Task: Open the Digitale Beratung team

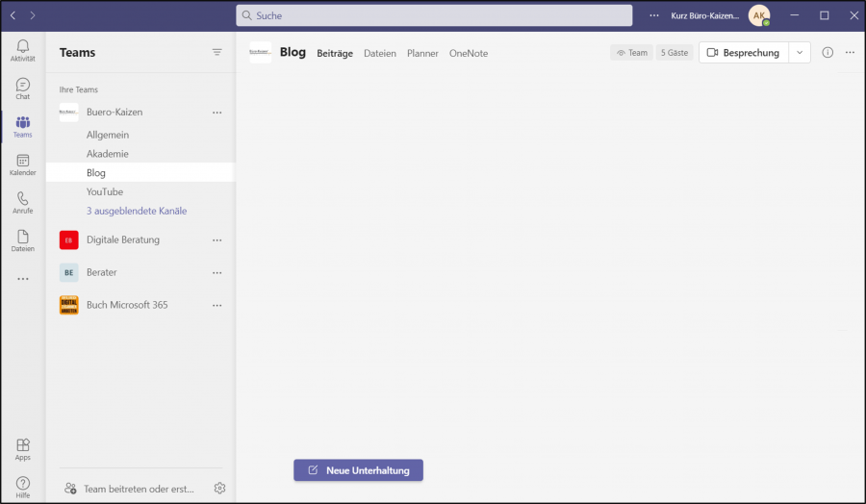Action: [x=123, y=239]
